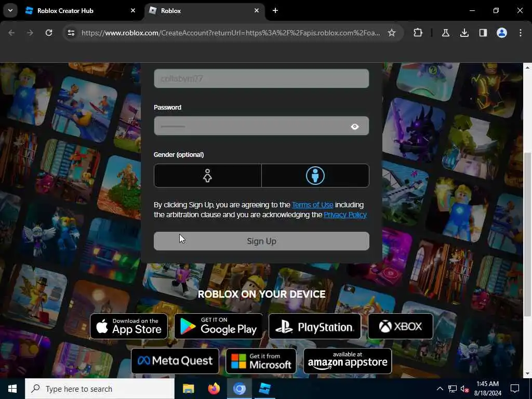Select the male gender icon
532x399 pixels.
tap(315, 176)
